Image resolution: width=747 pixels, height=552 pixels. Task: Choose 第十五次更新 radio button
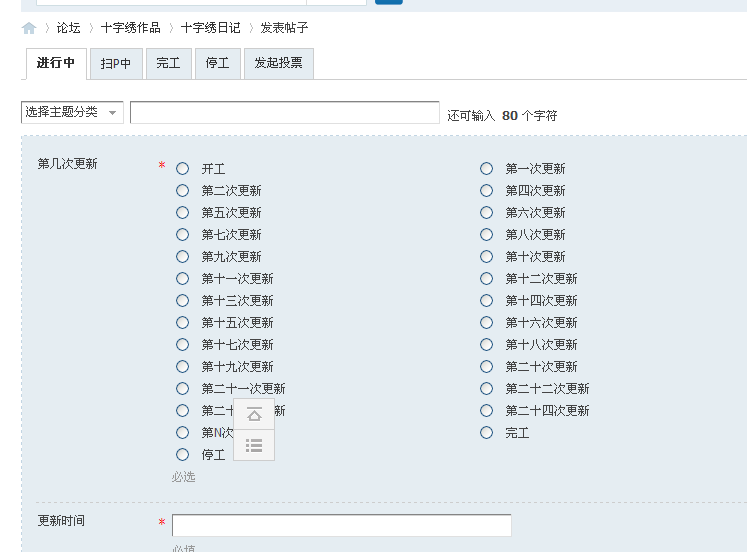point(182,322)
